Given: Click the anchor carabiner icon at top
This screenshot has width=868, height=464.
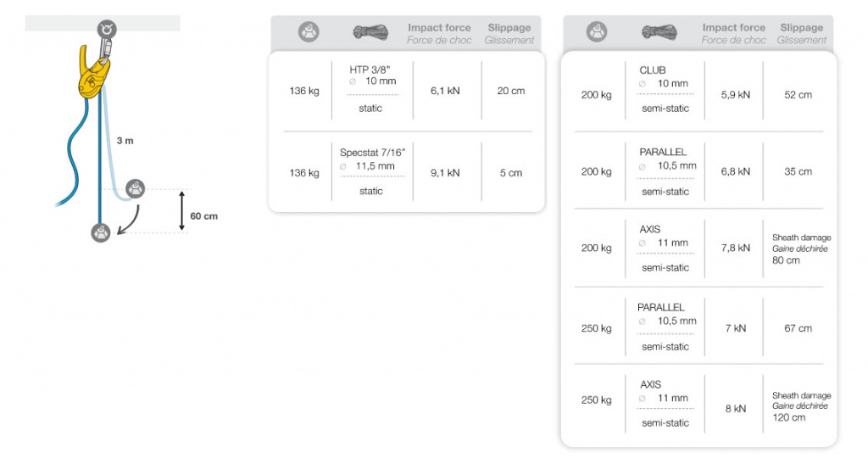Looking at the screenshot, I should click(107, 29).
